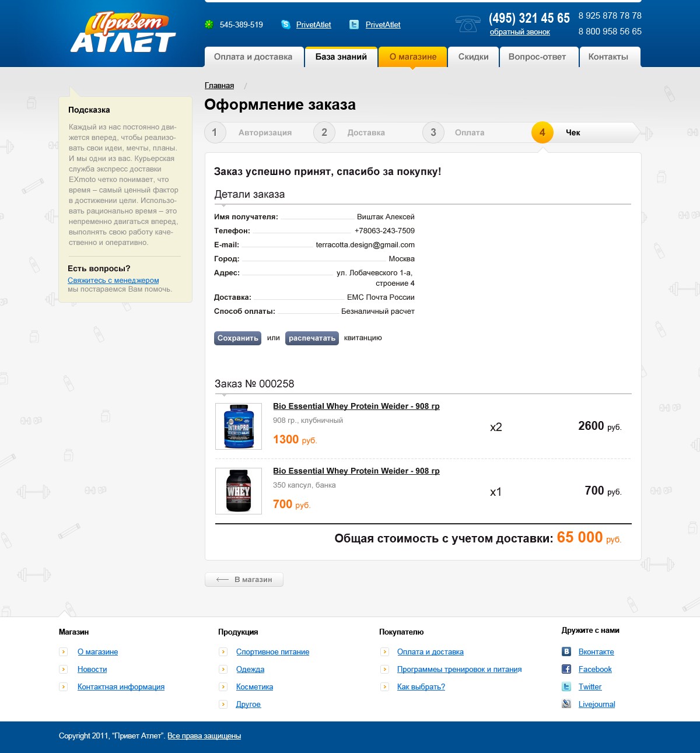The width and height of the screenshot is (700, 753).
Task: Click Livejournal text link
Action: [x=597, y=704]
